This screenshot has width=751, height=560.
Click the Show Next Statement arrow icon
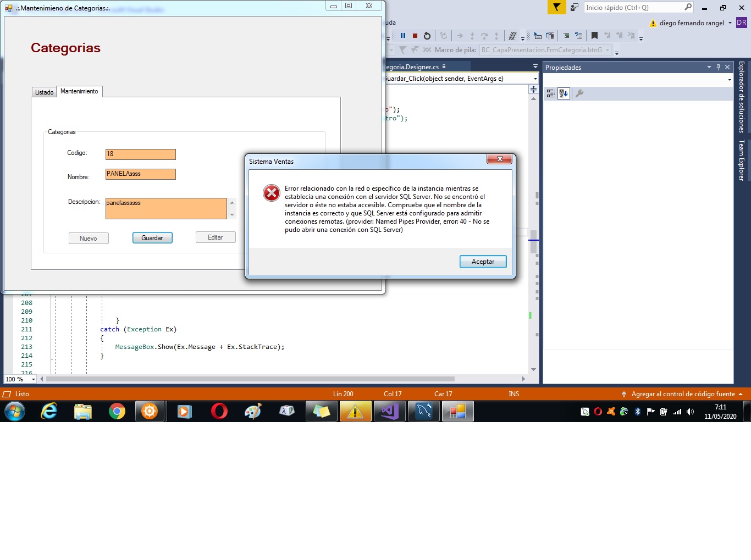[460, 36]
